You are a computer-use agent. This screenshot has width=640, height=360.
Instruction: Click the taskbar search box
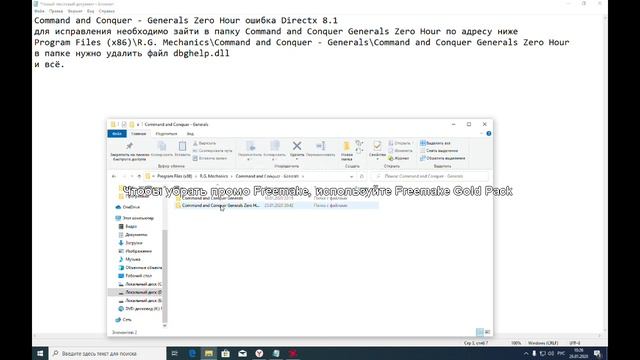[x=107, y=353]
